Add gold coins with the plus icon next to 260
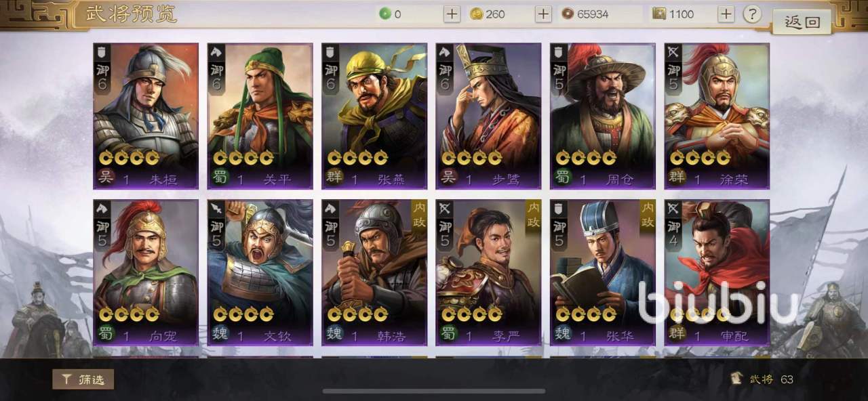The height and width of the screenshot is (401, 868). tap(543, 14)
